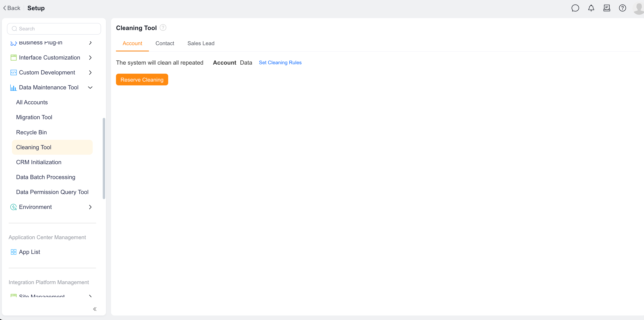Switch to the Contact tab
The image size is (644, 320).
point(165,43)
